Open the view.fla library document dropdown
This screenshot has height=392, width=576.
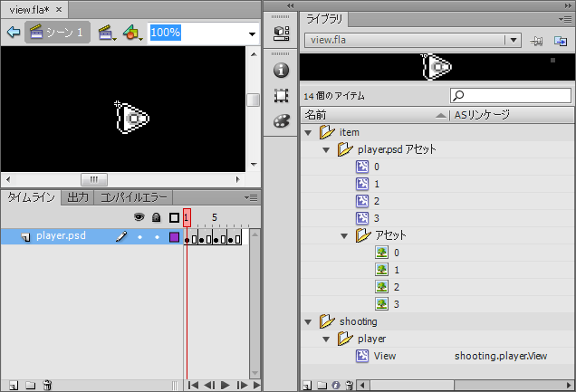point(514,41)
